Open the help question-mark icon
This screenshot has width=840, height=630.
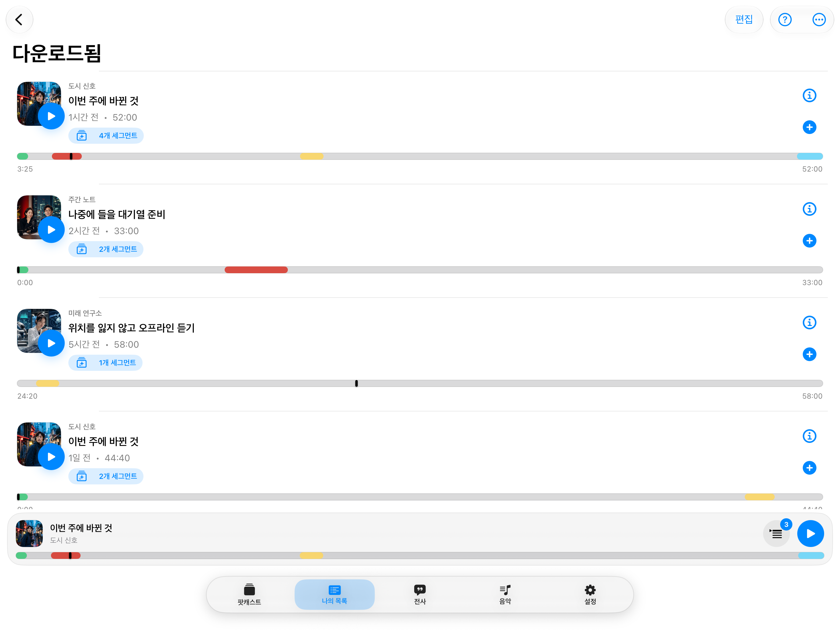click(x=784, y=19)
